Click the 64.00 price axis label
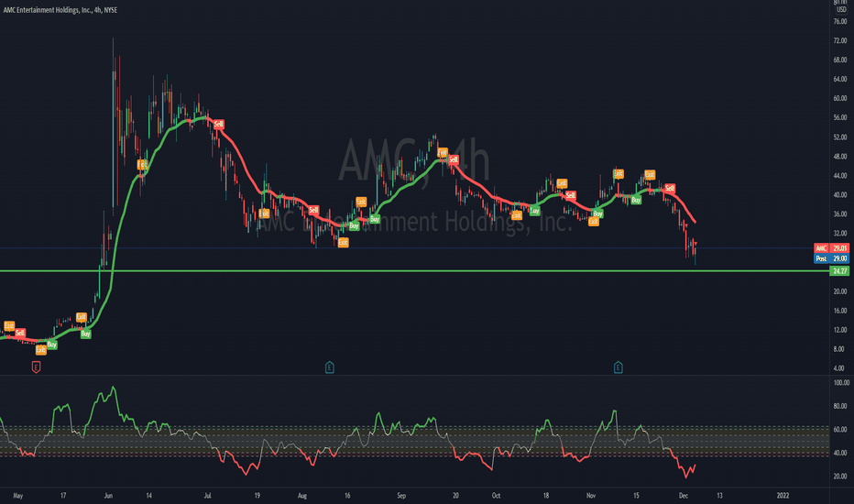The width and height of the screenshot is (854, 504). point(840,79)
